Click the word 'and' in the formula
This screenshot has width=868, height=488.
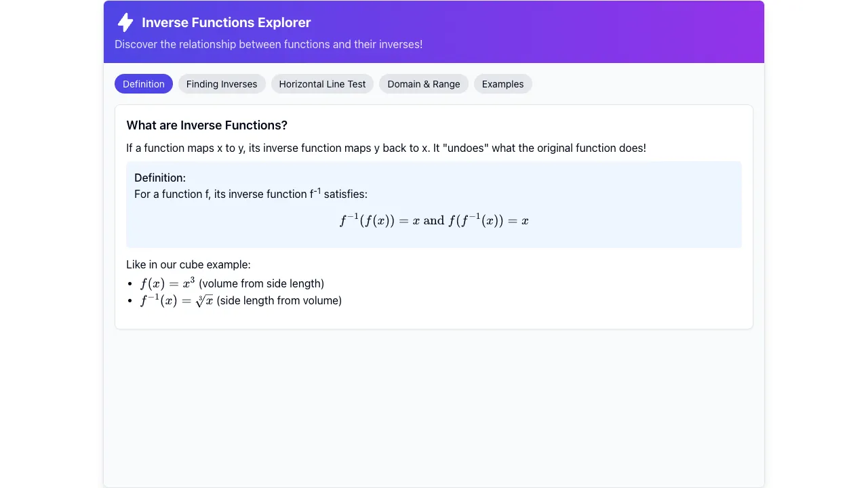click(x=434, y=220)
